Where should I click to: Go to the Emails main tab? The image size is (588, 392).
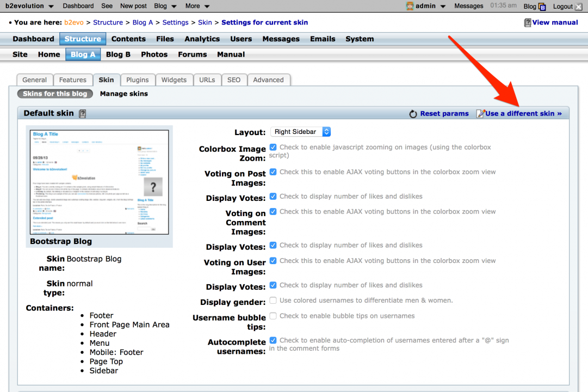pos(323,39)
